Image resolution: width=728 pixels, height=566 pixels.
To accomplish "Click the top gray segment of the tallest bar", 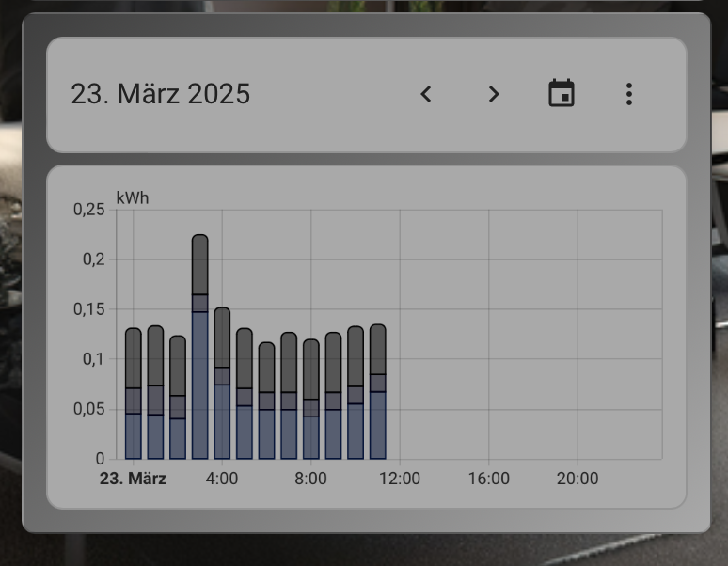I will click(199, 265).
